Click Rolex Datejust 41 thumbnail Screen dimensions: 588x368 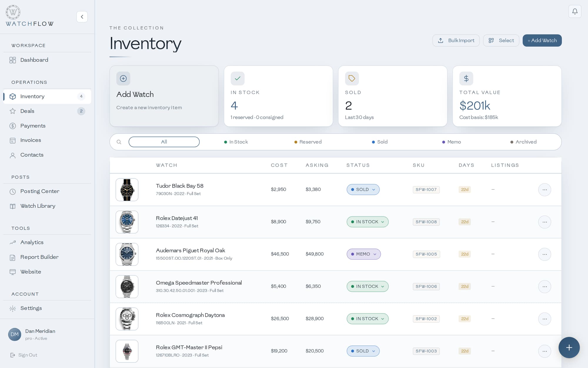click(127, 222)
